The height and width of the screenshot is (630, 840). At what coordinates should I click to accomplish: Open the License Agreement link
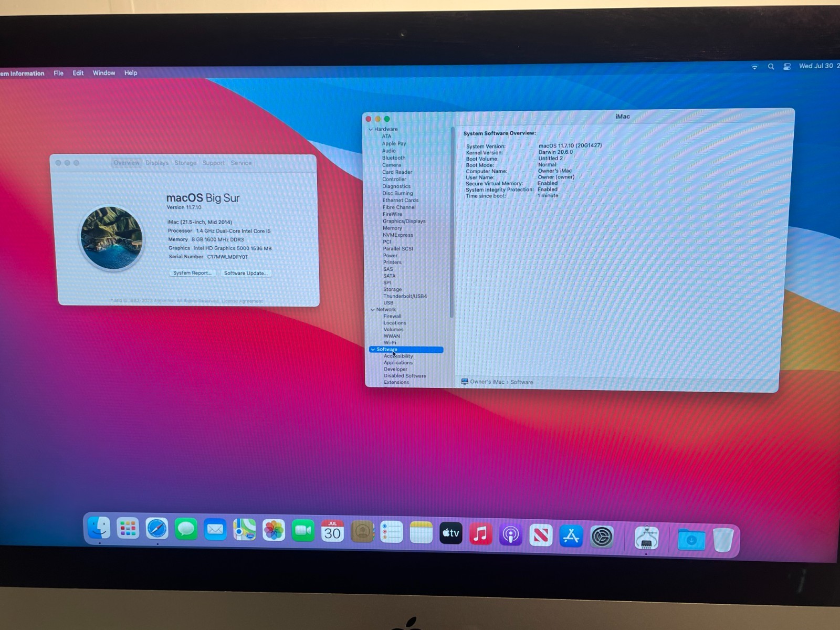(x=242, y=301)
